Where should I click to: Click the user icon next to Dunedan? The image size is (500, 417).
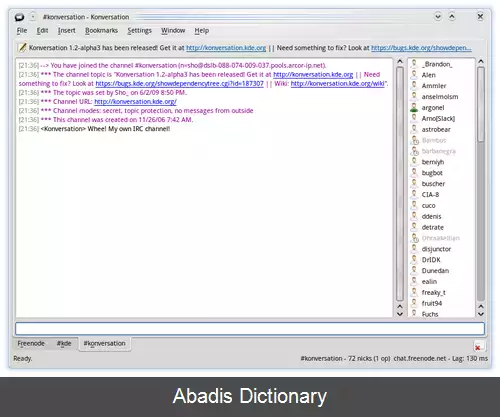pos(414,271)
